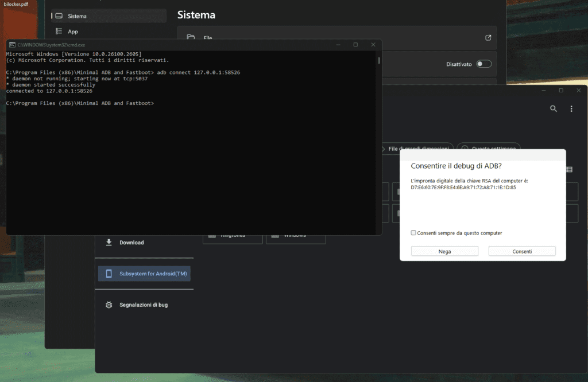Open the three-dot more options menu

[x=571, y=109]
